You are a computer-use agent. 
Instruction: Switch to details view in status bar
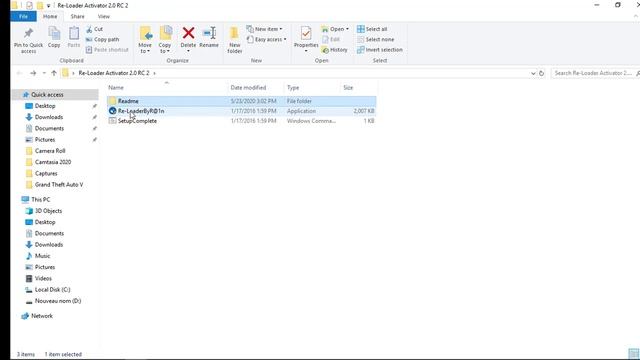pos(633,353)
